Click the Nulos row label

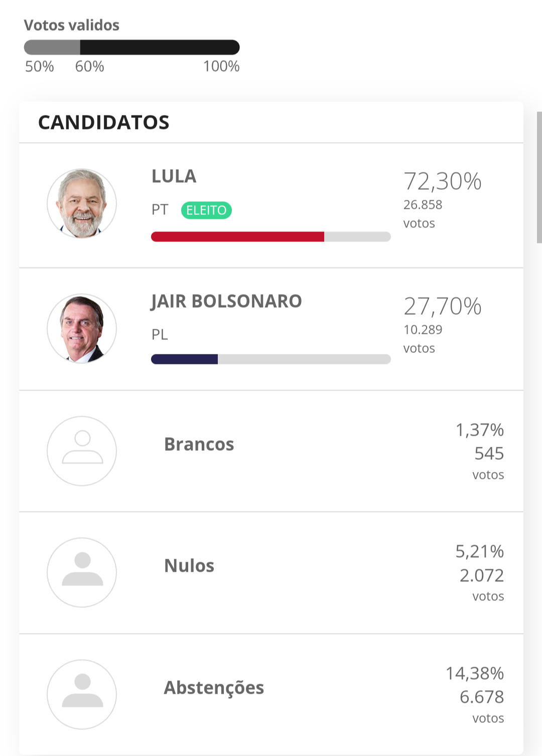point(189,566)
